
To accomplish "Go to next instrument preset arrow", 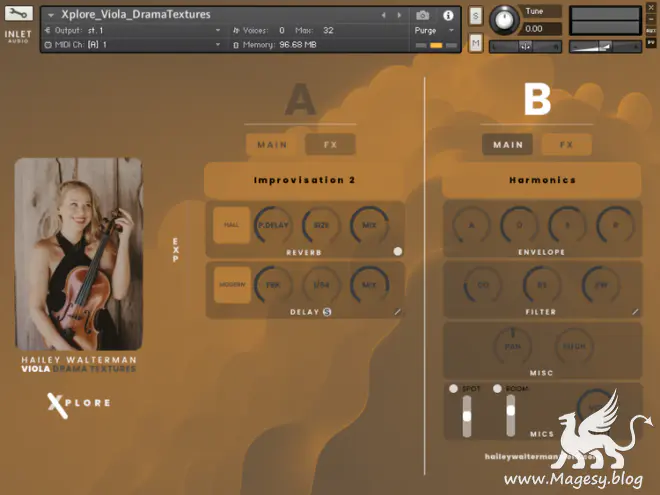I will click(x=397, y=16).
